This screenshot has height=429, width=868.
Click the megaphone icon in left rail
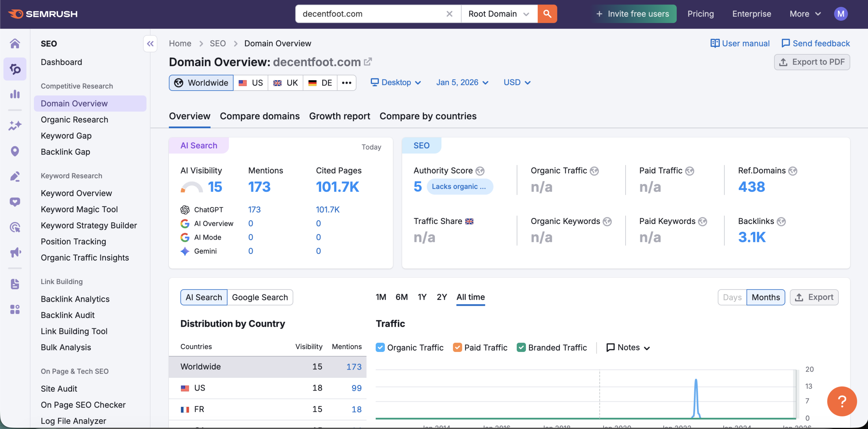pos(15,253)
